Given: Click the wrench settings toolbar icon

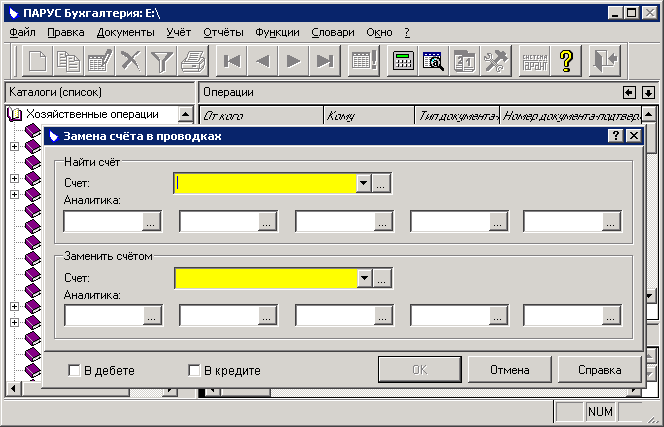Looking at the screenshot, I should tap(494, 60).
